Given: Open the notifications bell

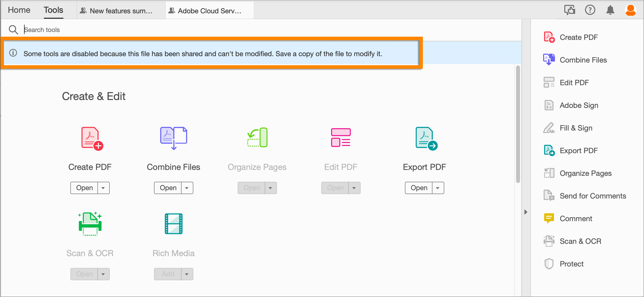Looking at the screenshot, I should point(610,10).
